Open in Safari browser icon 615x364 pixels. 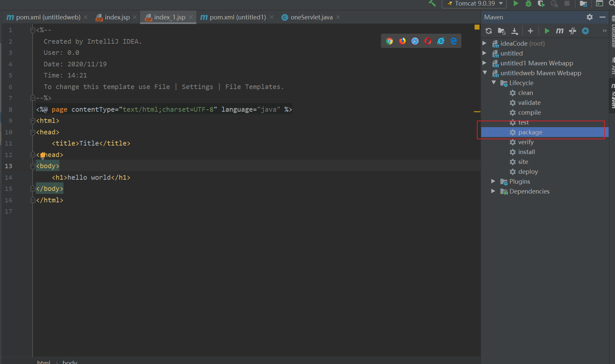[415, 41]
